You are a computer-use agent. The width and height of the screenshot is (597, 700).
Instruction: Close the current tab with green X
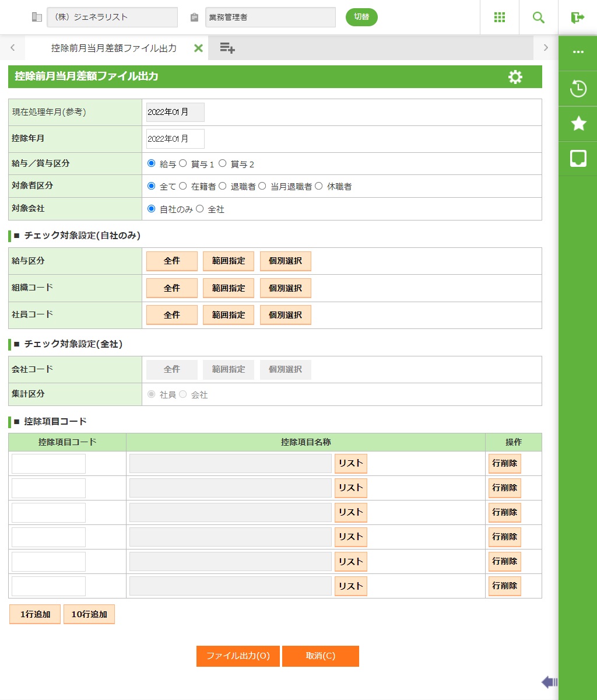click(198, 48)
